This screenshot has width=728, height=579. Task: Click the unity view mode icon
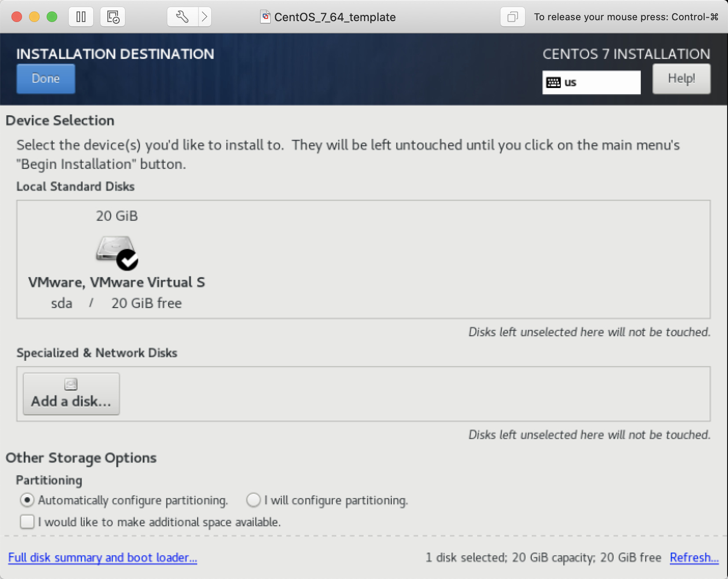(x=512, y=17)
